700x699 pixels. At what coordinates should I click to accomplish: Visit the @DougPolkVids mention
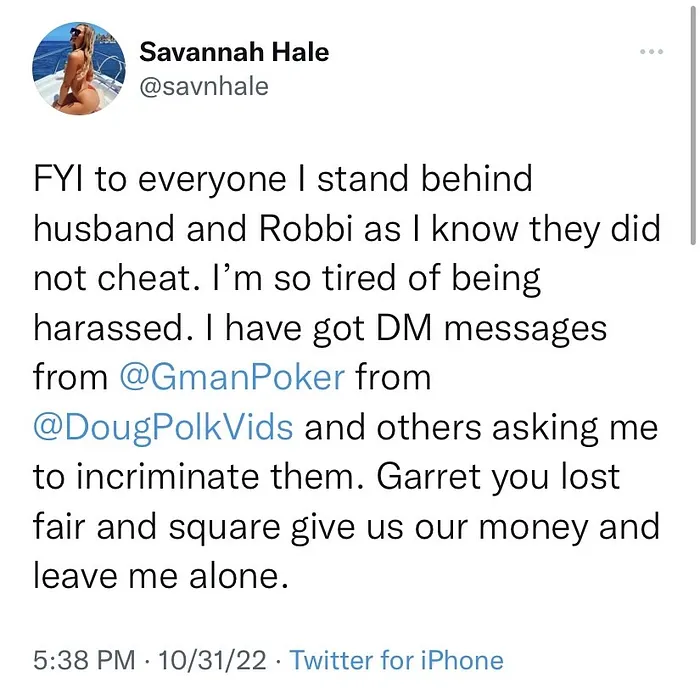coord(163,427)
